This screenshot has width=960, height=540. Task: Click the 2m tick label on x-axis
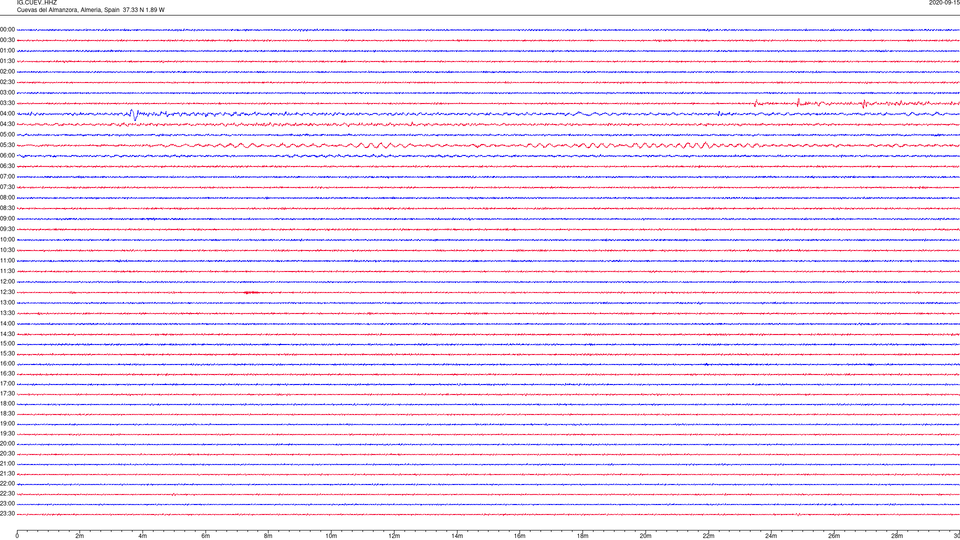[80, 536]
